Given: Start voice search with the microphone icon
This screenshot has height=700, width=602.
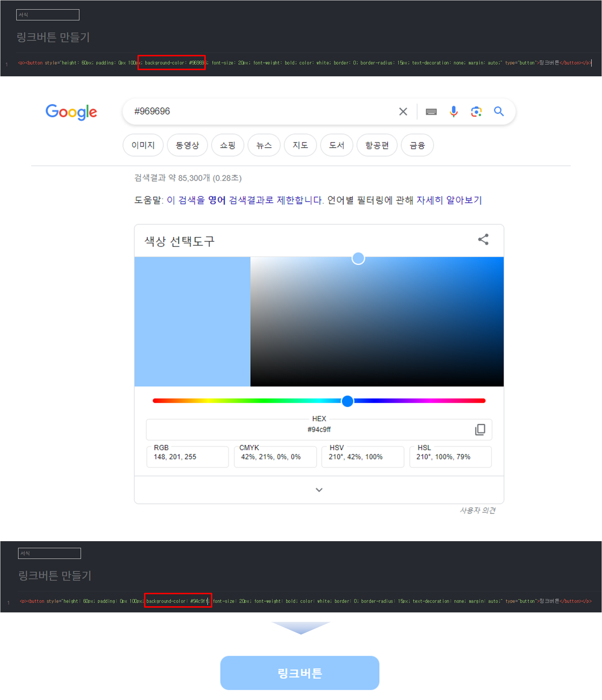Looking at the screenshot, I should 453,112.
